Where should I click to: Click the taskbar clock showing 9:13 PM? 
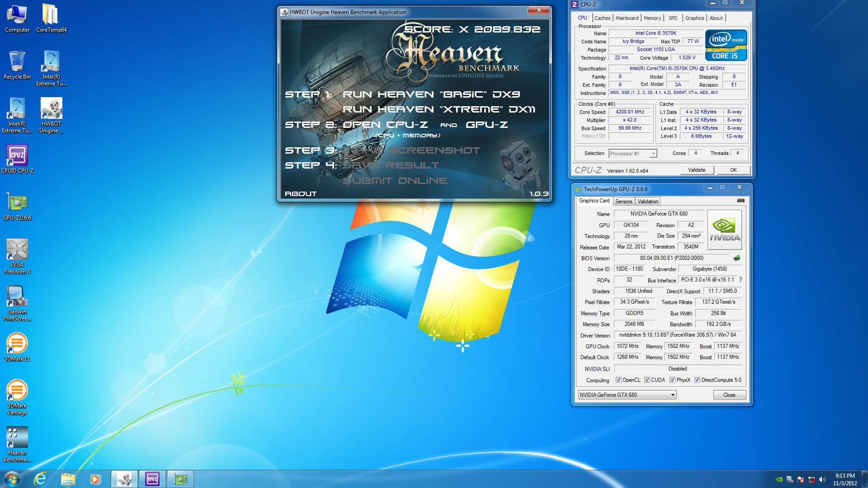point(845,479)
